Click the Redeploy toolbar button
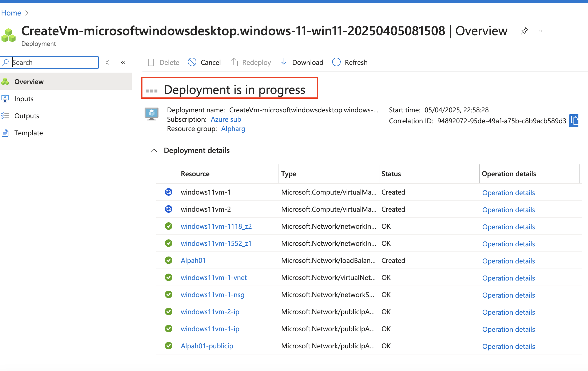588x371 pixels. tap(250, 62)
